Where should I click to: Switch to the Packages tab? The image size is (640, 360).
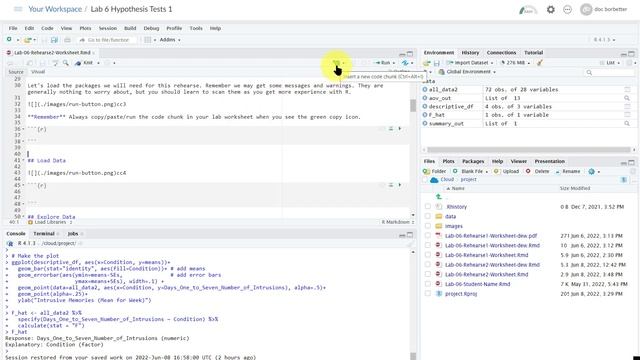pos(473,161)
